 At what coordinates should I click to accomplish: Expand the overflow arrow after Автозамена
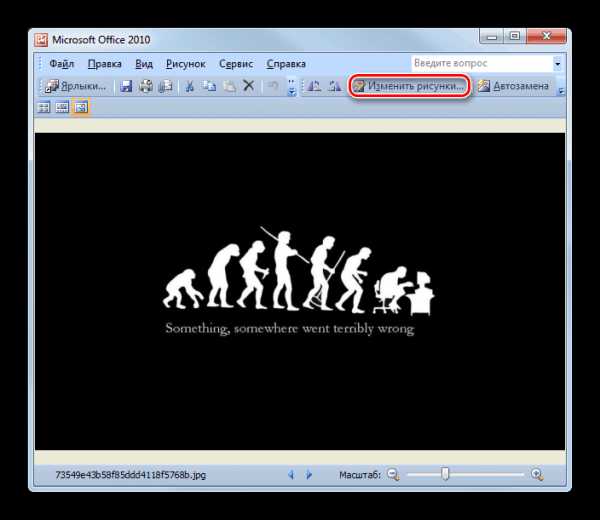pyautogui.click(x=561, y=91)
